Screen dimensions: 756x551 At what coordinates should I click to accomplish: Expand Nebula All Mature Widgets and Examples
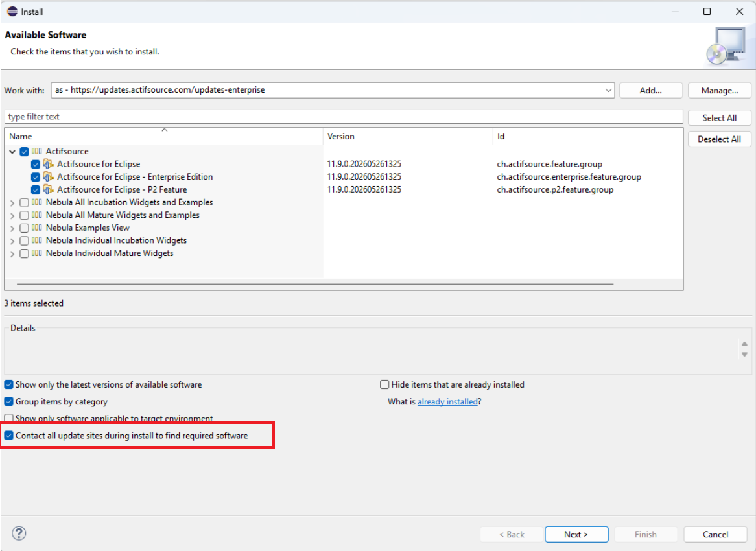pyautogui.click(x=12, y=215)
